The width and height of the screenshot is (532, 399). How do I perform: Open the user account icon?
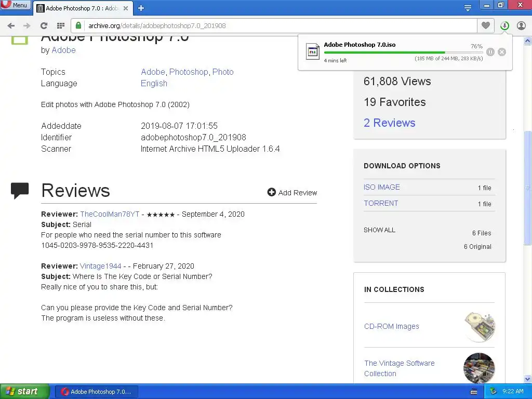click(x=521, y=25)
